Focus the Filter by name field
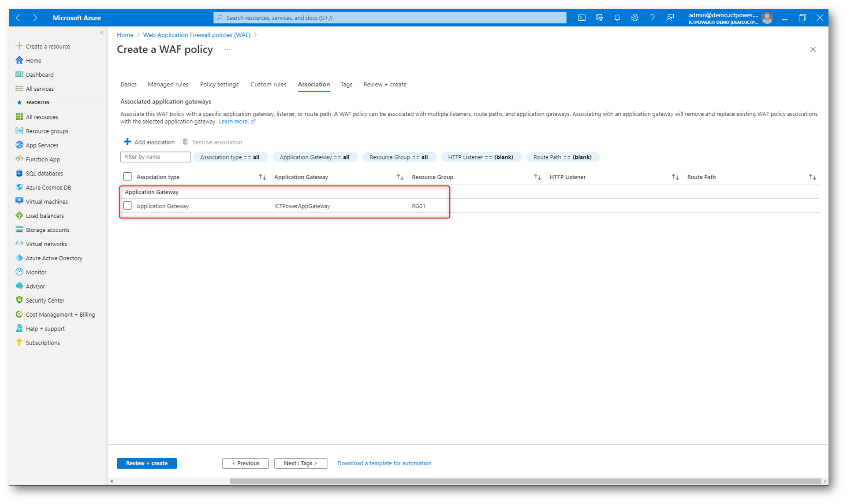 point(155,157)
